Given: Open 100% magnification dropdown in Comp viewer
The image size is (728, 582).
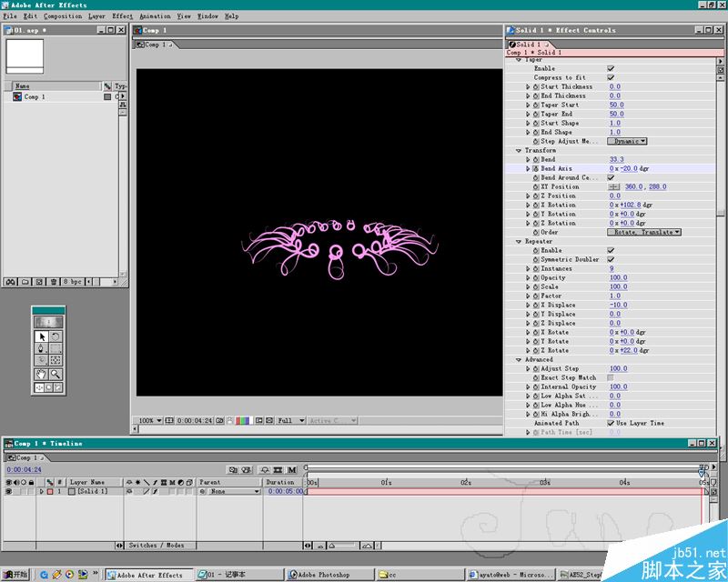Looking at the screenshot, I should [x=150, y=420].
